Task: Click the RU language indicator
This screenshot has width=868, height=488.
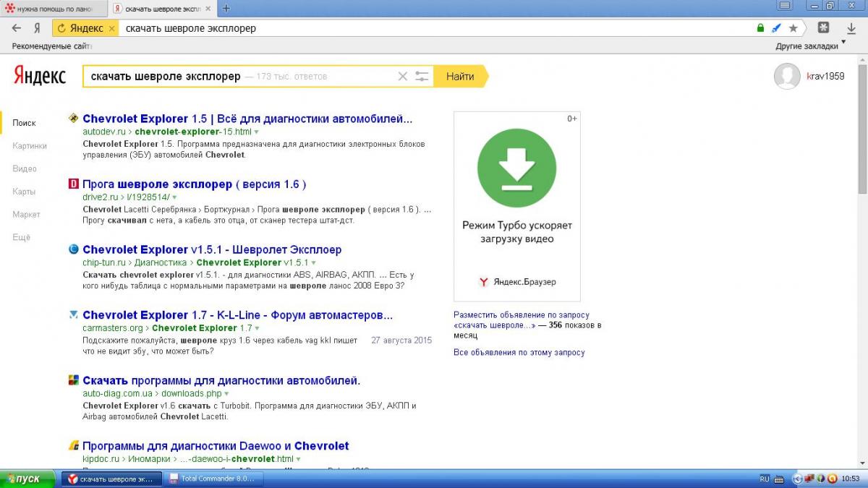Action: point(765,479)
